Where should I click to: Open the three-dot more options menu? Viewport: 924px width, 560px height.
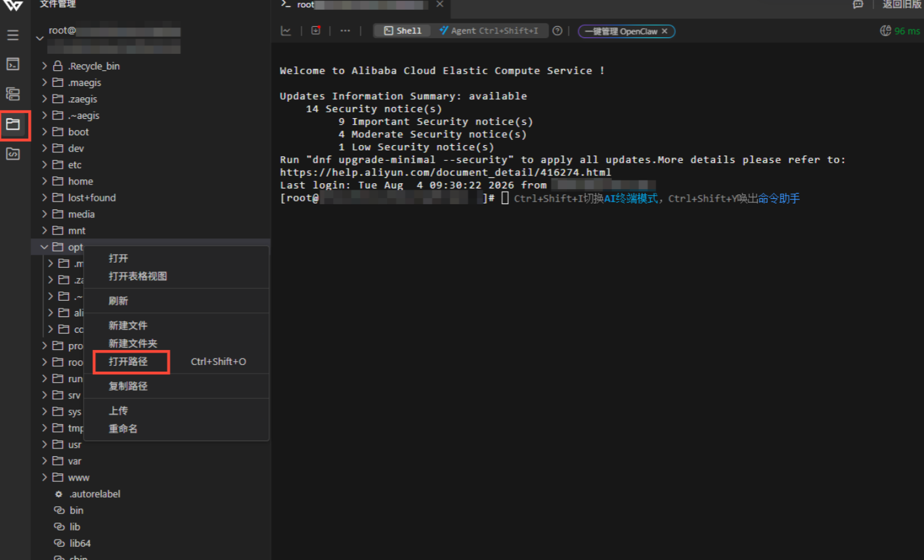pyautogui.click(x=345, y=31)
